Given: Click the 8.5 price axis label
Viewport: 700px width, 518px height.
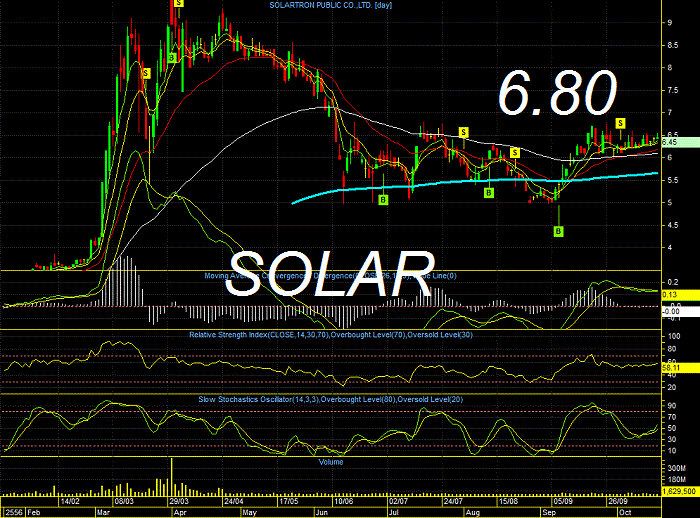Looking at the screenshot, I should click(x=672, y=45).
